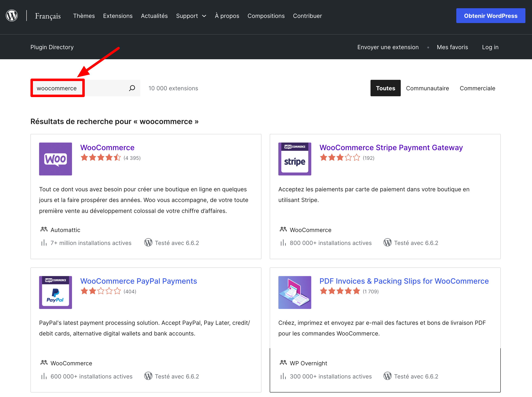532x397 pixels.
Task: Click installs bar icon for 600 000+
Action: [44, 376]
